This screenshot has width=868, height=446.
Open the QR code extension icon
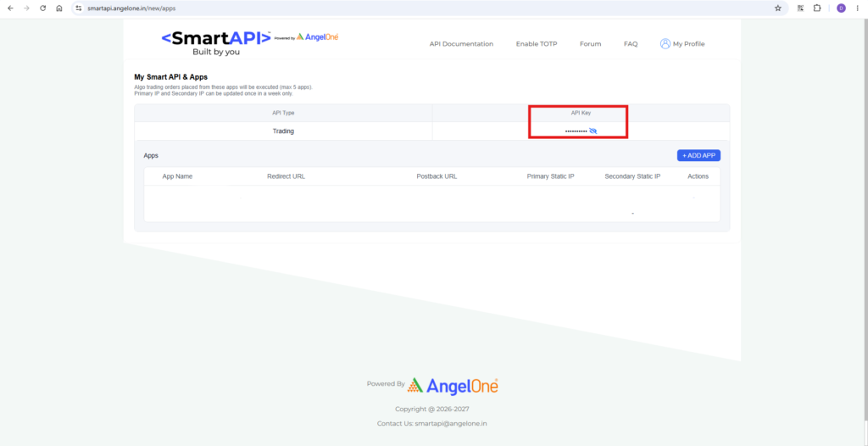coord(800,8)
